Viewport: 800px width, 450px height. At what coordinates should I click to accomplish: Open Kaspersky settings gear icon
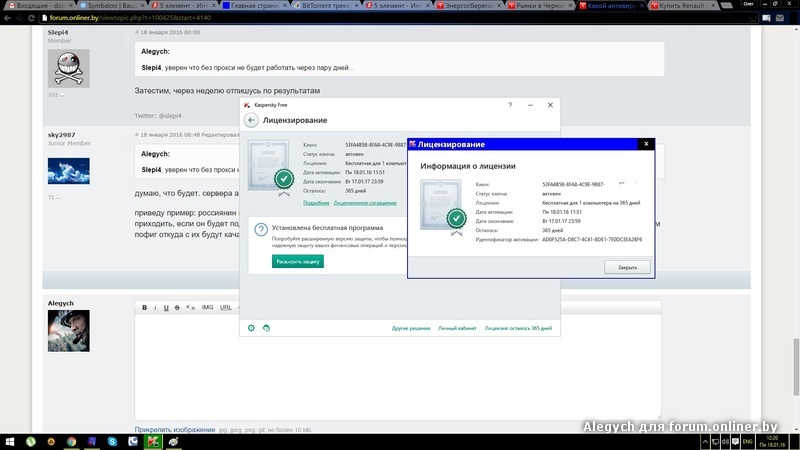(x=251, y=327)
